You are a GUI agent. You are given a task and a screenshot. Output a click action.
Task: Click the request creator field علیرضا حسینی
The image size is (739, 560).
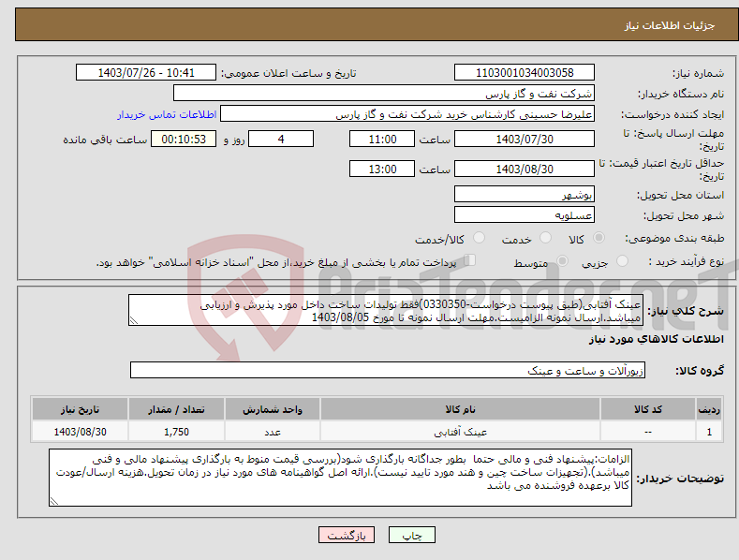[407, 114]
